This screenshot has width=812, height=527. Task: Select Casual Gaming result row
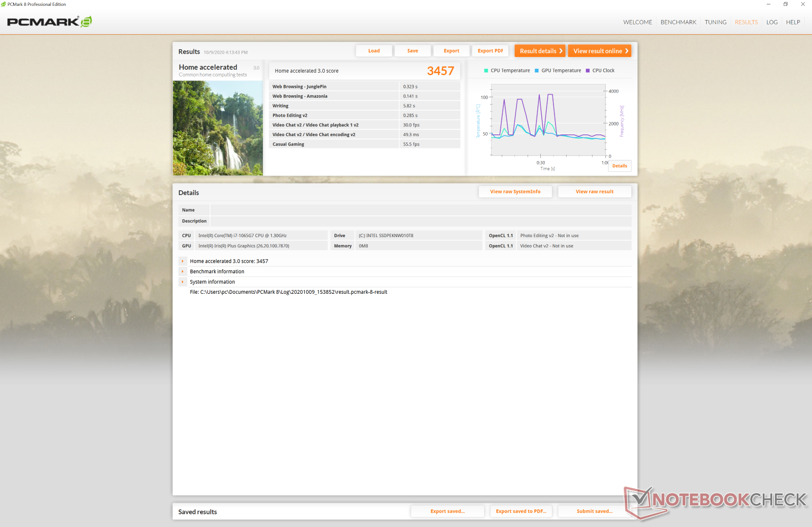pyautogui.click(x=364, y=144)
